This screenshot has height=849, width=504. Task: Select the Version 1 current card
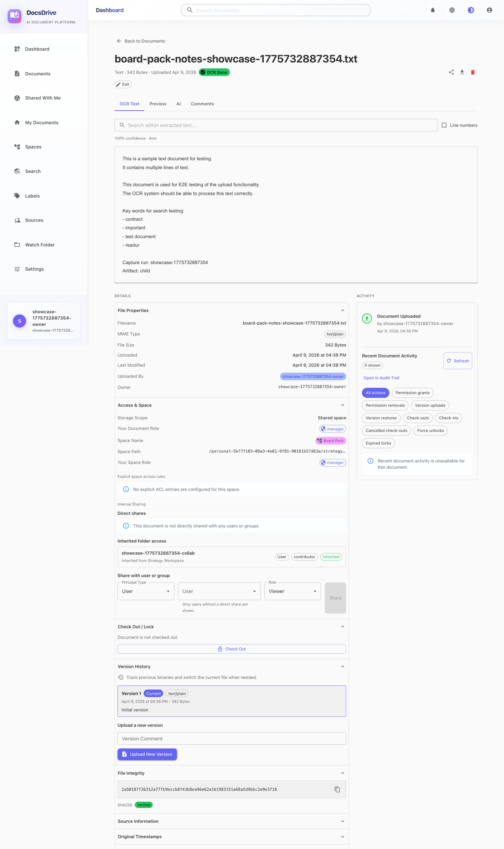click(x=232, y=701)
